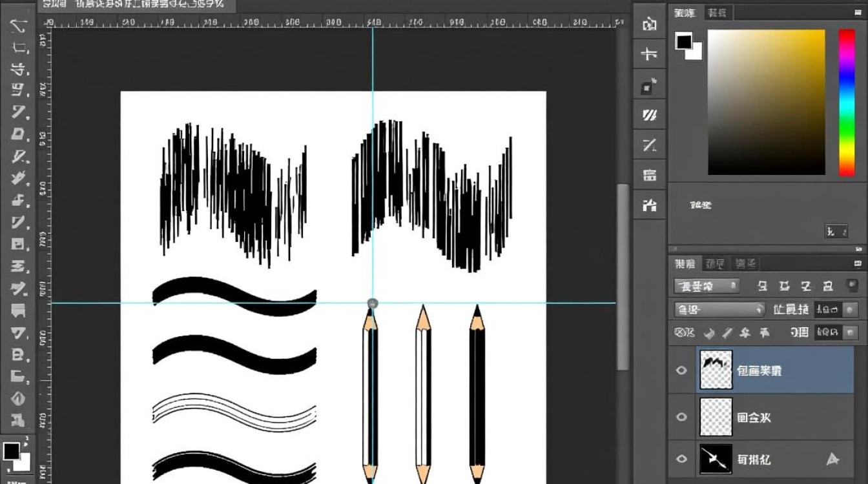The height and width of the screenshot is (484, 868).
Task: Open the second icon in collapsed panel dock
Action: (650, 54)
